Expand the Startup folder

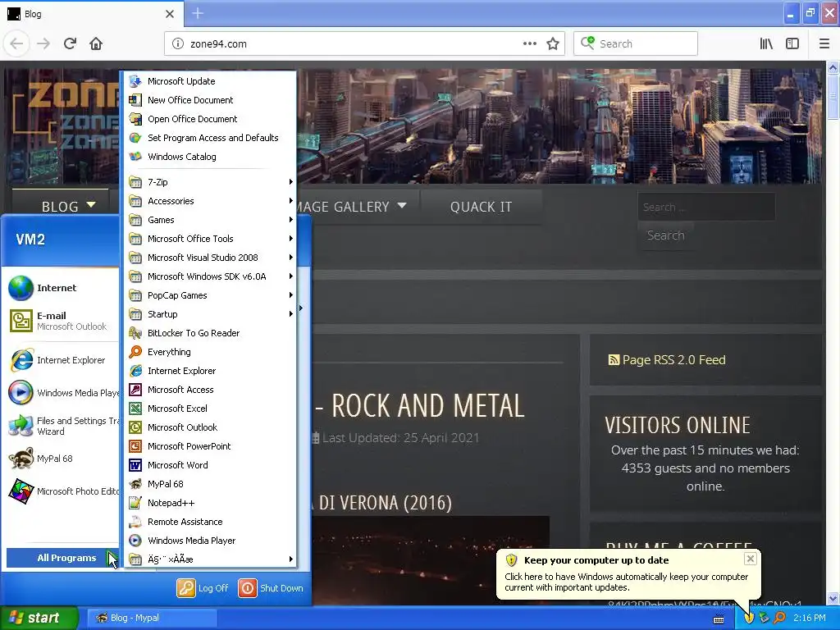tap(211, 314)
